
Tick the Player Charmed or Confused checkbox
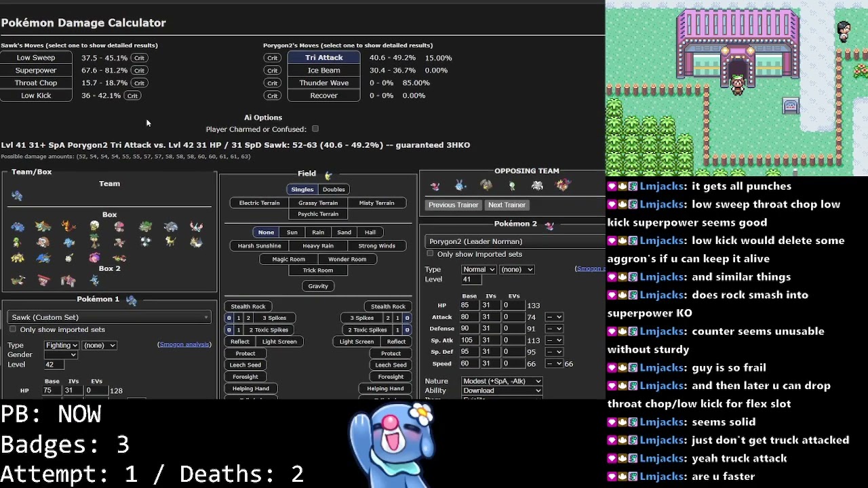(315, 129)
